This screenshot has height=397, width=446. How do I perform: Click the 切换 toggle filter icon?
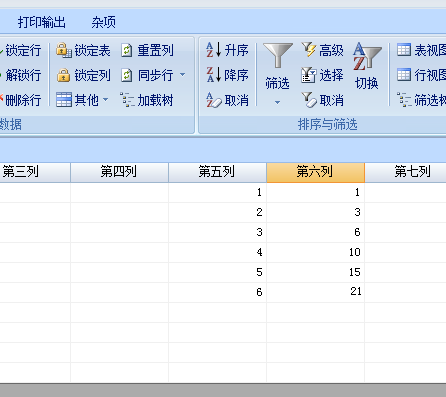(x=367, y=56)
